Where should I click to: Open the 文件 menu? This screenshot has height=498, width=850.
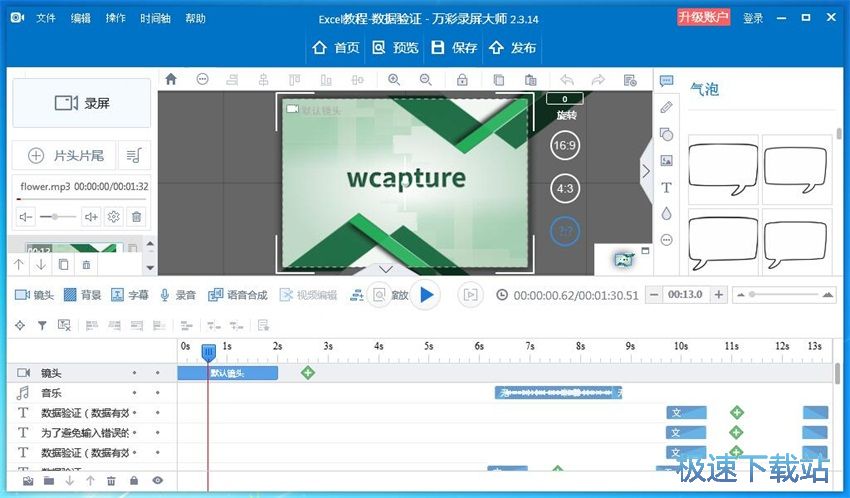pos(46,18)
